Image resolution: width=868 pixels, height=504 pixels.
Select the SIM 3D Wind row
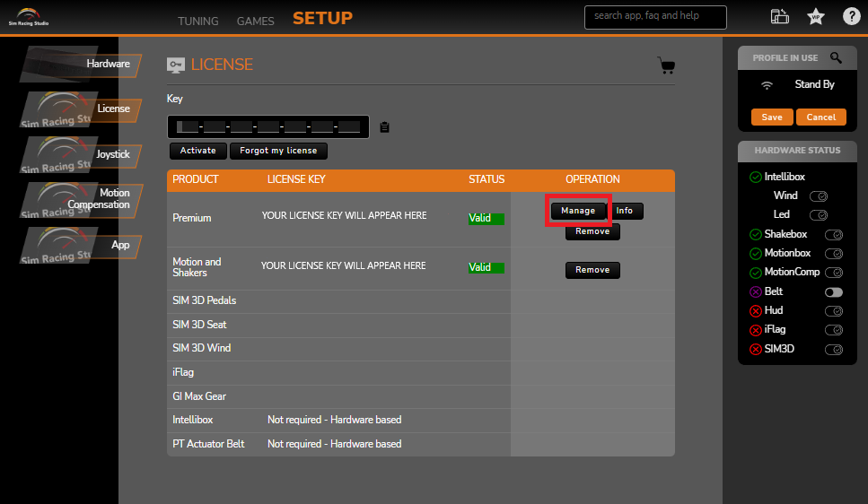(421, 349)
